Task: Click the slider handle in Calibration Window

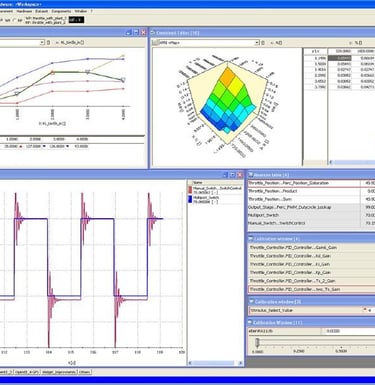Action: [257, 343]
